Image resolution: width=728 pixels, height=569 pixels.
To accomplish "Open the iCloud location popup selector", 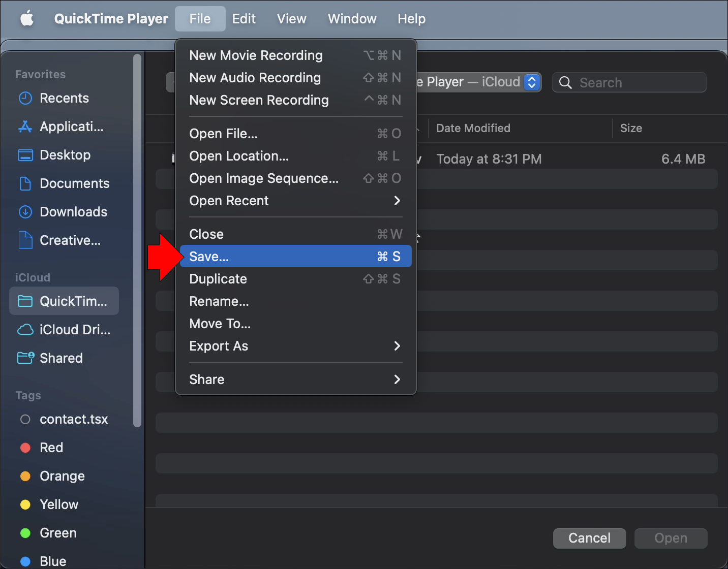I will (x=531, y=82).
